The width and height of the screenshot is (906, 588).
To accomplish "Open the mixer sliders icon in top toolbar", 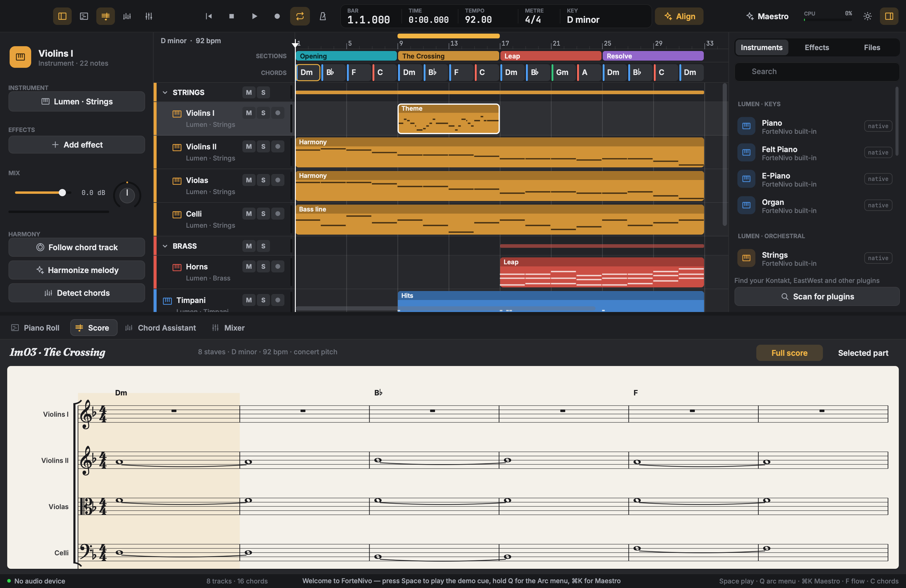I will click(x=149, y=16).
